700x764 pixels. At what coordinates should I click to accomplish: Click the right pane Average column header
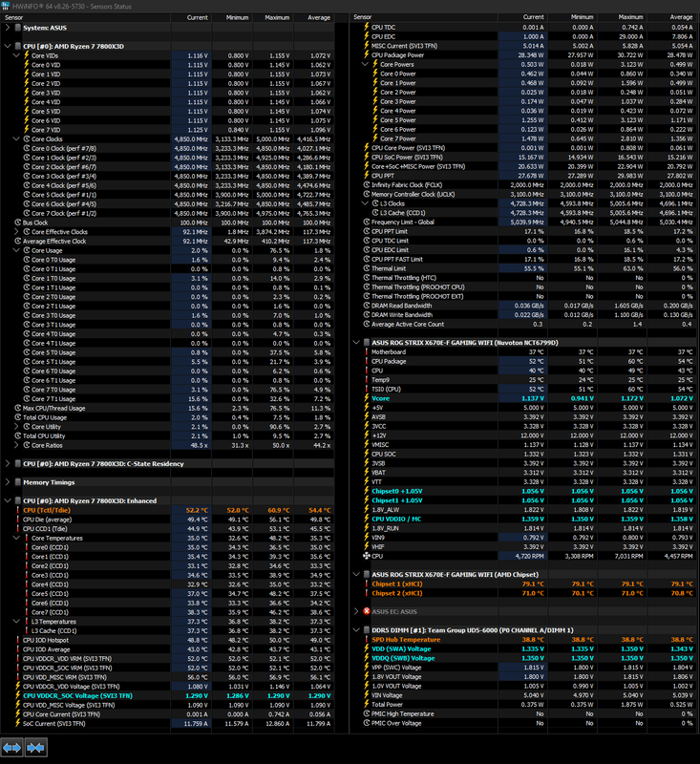pyautogui.click(x=672, y=17)
